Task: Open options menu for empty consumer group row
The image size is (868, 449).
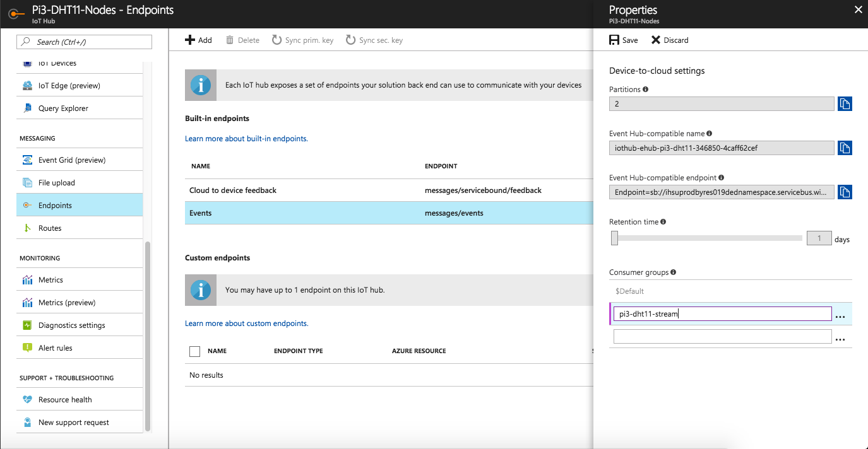Action: pos(840,339)
